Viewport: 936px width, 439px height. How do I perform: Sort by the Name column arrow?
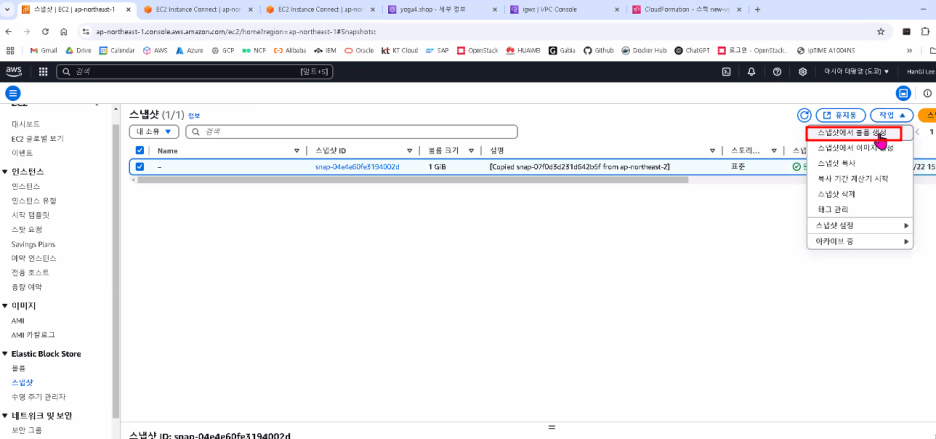pyautogui.click(x=297, y=151)
